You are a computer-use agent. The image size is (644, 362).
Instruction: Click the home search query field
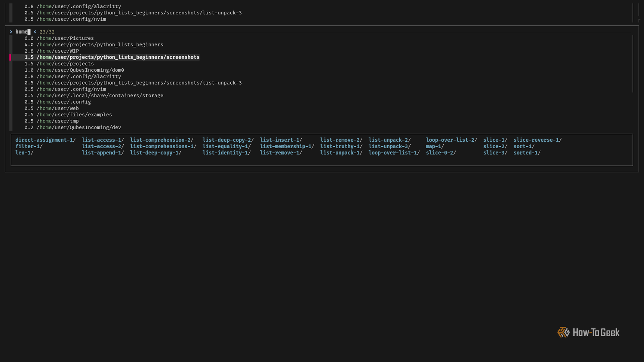(x=21, y=32)
